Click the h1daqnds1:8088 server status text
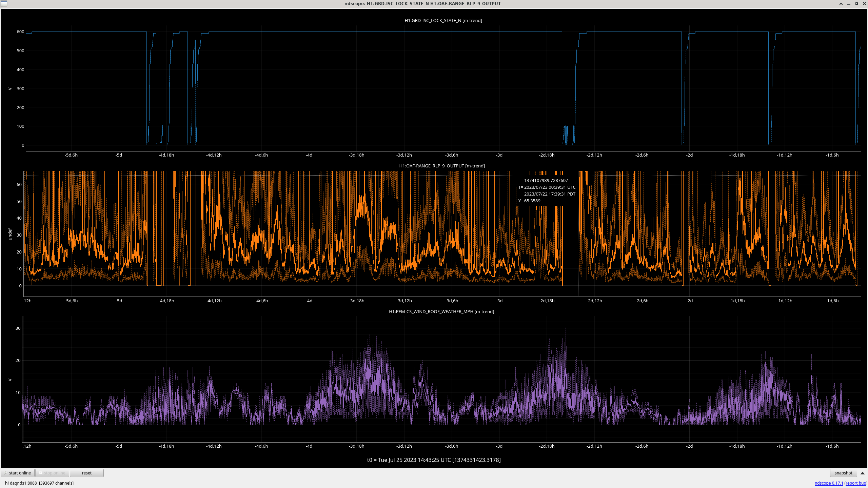This screenshot has width=868, height=488. click(x=21, y=483)
